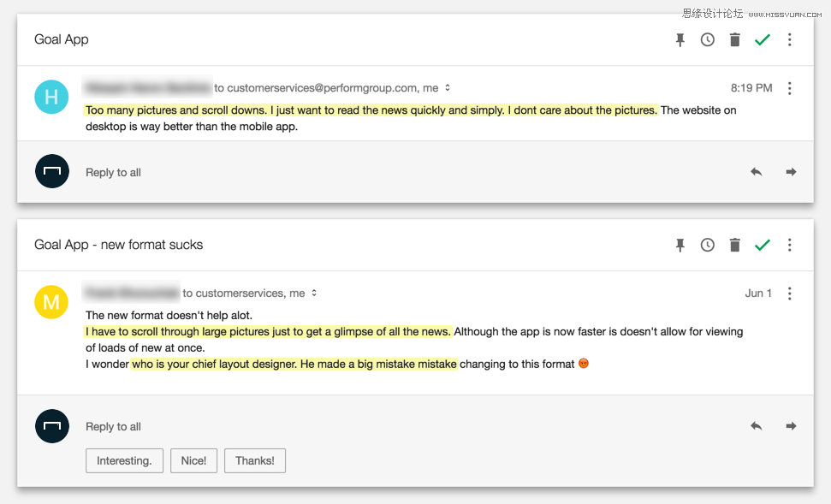
Task: Choose the "Interesting." quick reply
Action: point(125,460)
